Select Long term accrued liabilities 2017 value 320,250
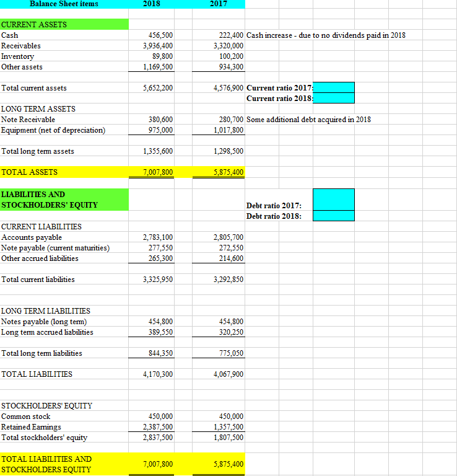 pyautogui.click(x=231, y=332)
